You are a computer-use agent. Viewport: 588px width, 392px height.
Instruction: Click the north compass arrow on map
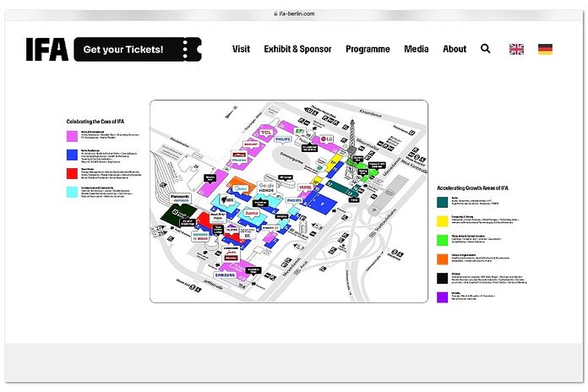[231, 112]
